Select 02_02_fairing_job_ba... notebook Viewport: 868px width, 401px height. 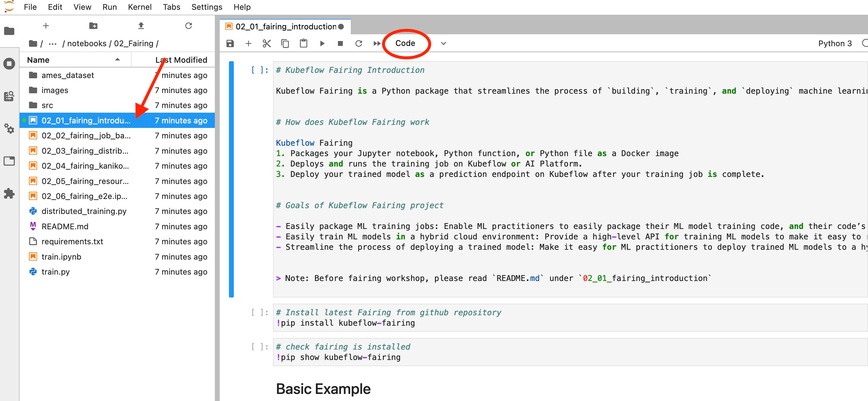[x=117, y=136]
